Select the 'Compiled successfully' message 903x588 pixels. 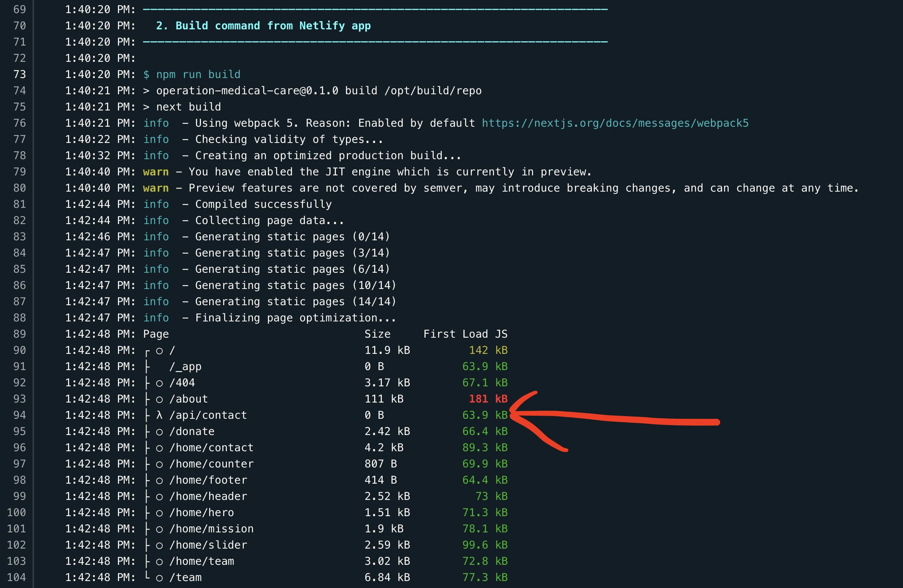(x=264, y=204)
